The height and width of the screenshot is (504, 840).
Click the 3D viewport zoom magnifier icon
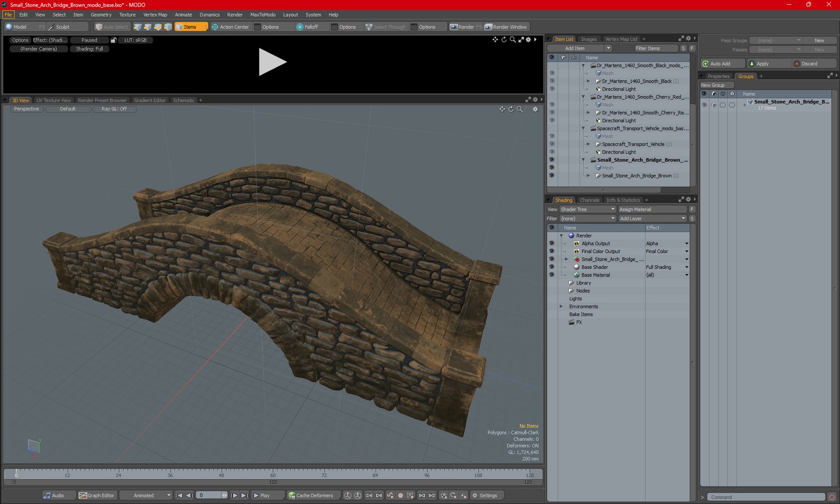tap(520, 109)
